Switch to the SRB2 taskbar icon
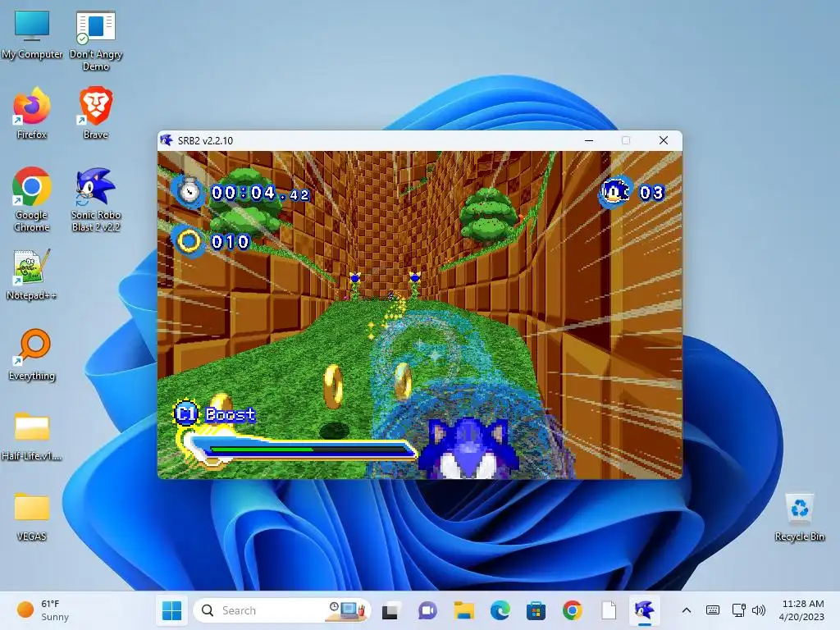This screenshot has height=630, width=840. point(645,610)
